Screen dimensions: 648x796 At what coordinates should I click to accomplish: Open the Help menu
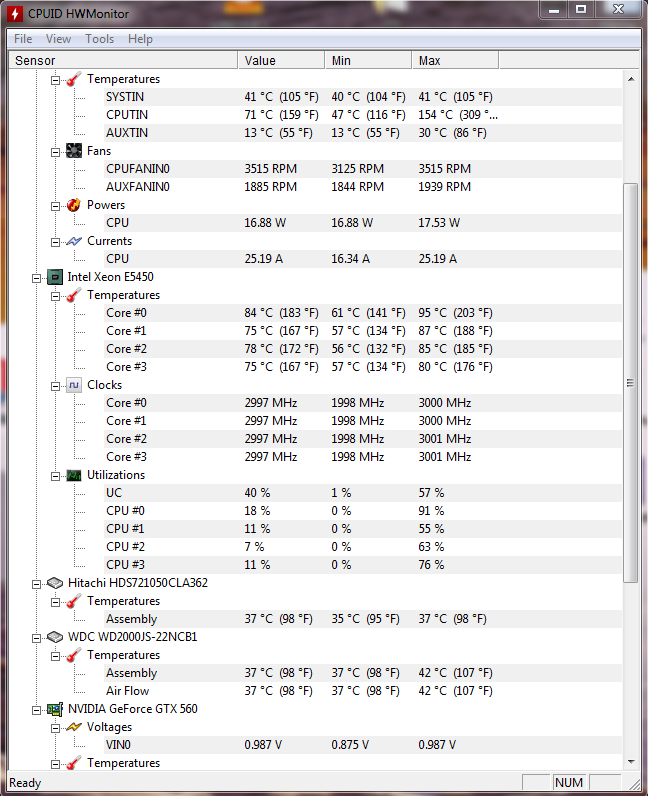(x=141, y=39)
